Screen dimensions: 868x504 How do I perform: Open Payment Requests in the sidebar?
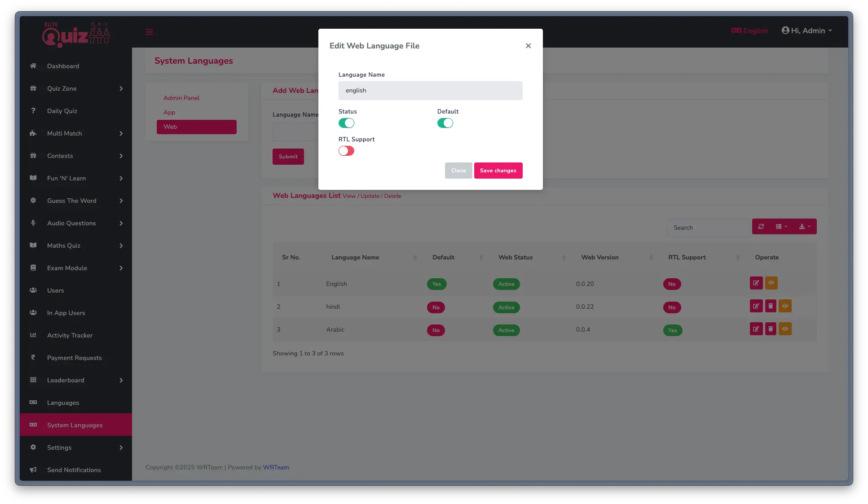[75, 358]
